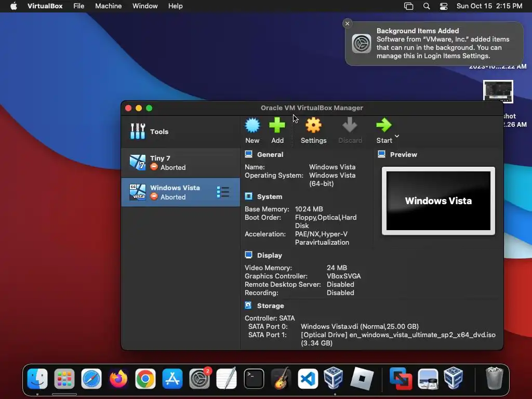
Task: Open the App Store from the dock
Action: pyautogui.click(x=172, y=378)
